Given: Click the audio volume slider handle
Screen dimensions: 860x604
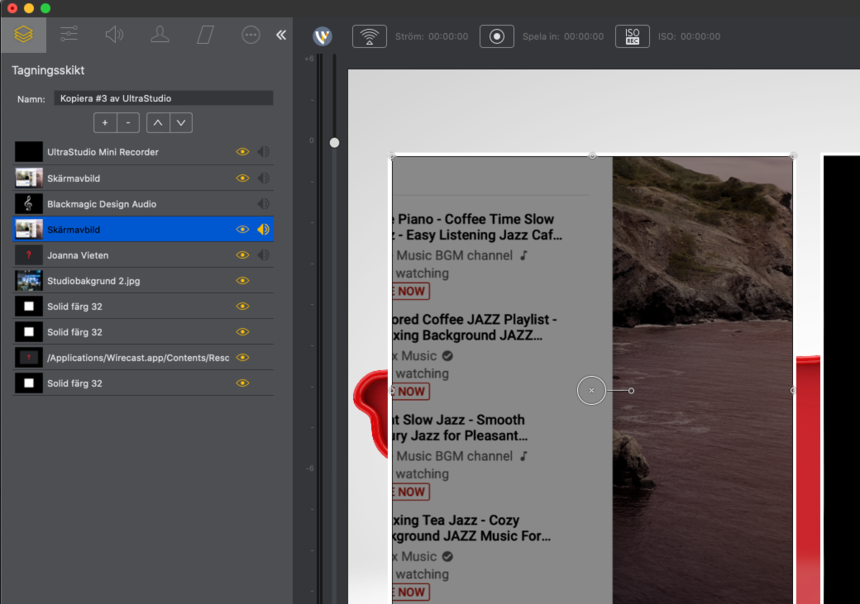Looking at the screenshot, I should click(334, 143).
